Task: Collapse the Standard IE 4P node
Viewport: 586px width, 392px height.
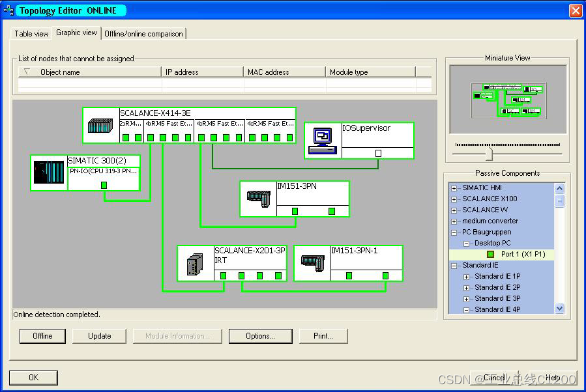Action: click(x=467, y=310)
